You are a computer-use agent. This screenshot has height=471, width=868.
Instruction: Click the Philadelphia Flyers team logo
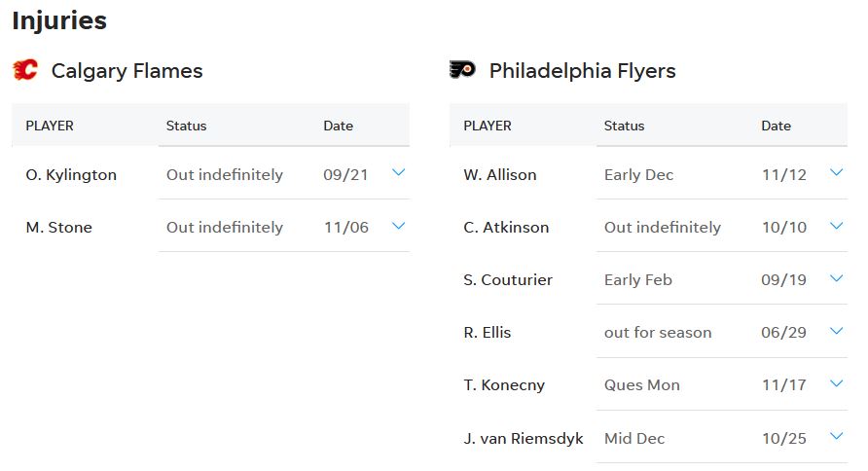pos(462,70)
